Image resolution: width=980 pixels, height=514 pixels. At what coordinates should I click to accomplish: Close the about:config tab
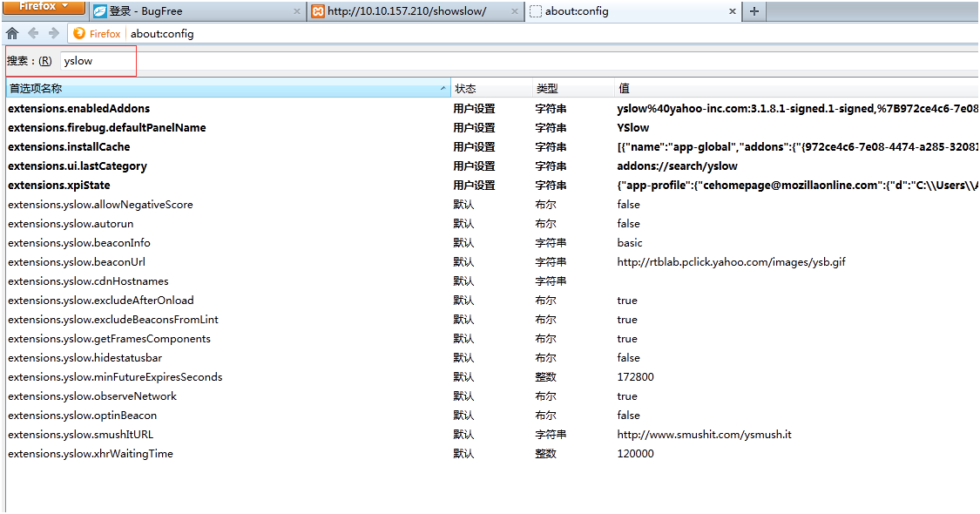(733, 11)
